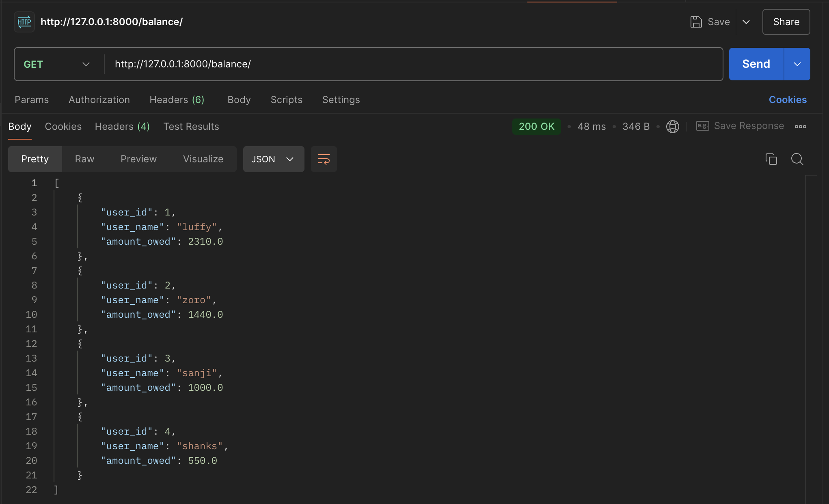Click the HTTP request type icon

24,22
